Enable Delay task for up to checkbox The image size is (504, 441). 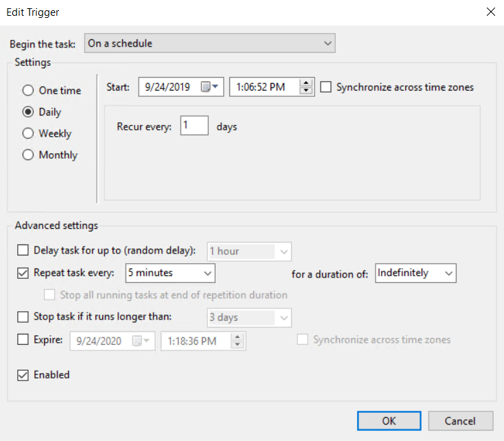(x=23, y=251)
